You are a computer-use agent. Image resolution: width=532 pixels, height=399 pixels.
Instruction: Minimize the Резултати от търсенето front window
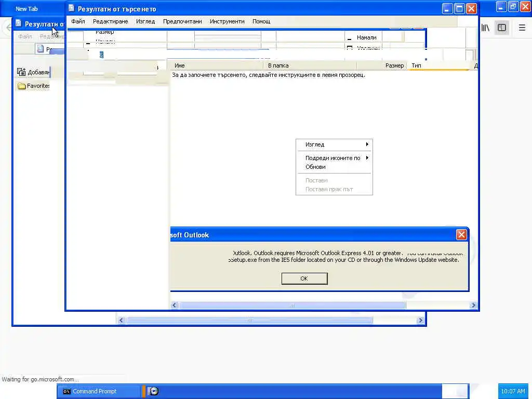point(447,9)
